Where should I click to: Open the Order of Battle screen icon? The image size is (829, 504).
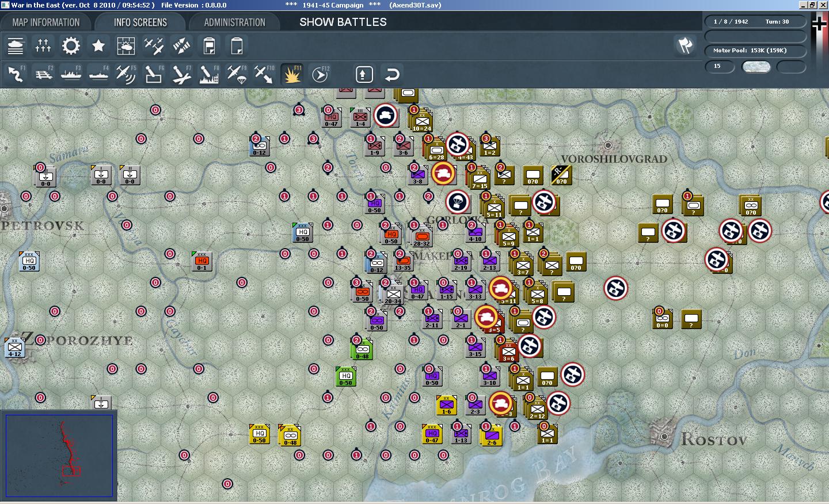click(16, 45)
